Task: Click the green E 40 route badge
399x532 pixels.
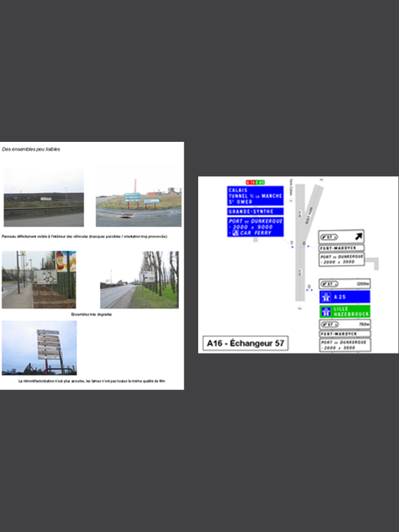Action: pos(261,182)
